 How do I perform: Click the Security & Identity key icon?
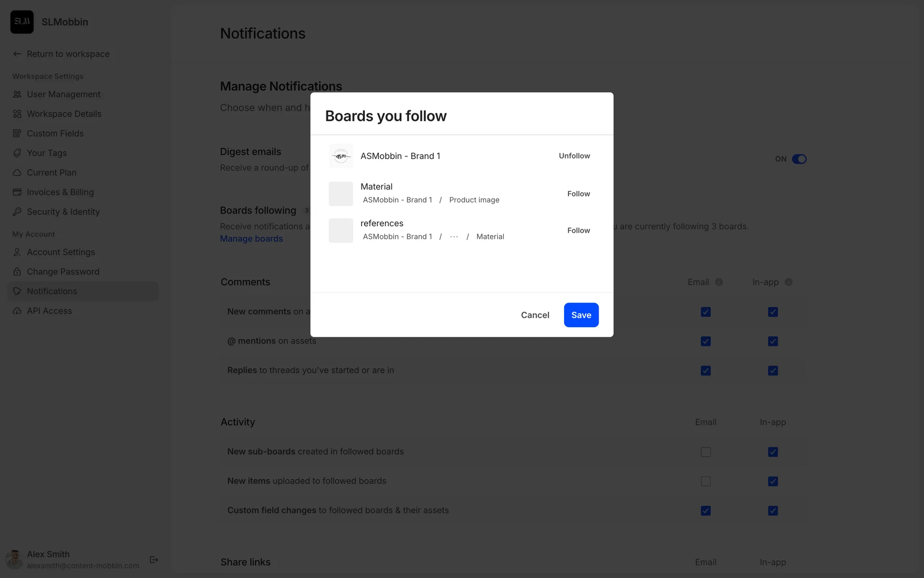tap(17, 212)
